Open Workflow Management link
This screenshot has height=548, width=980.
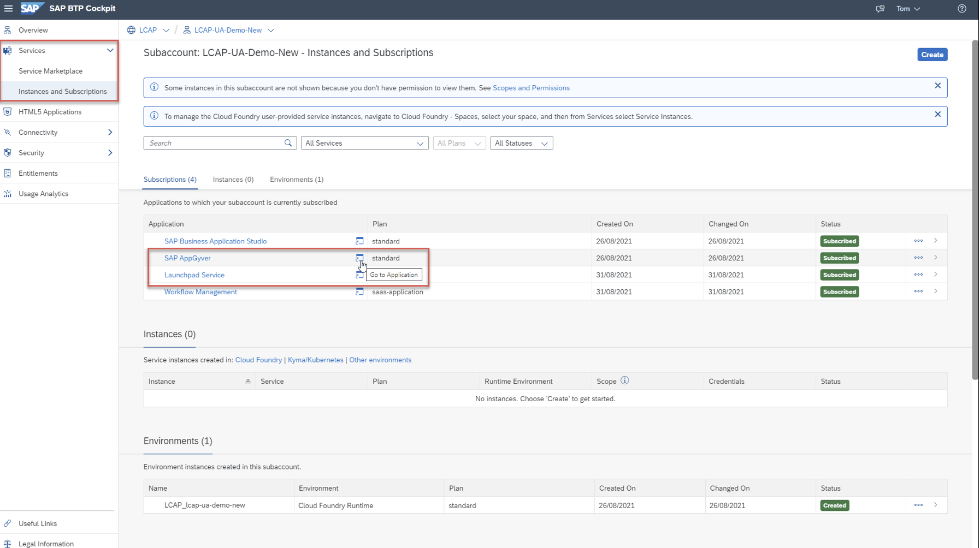pyautogui.click(x=200, y=292)
